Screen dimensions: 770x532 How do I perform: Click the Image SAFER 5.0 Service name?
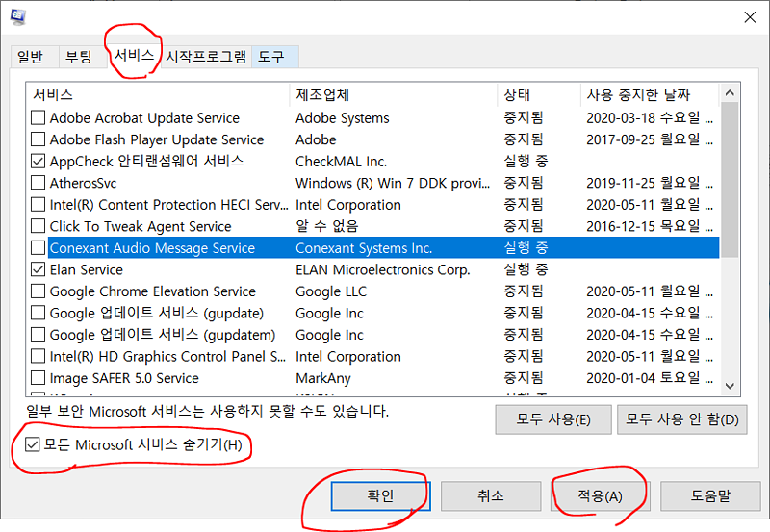124,378
